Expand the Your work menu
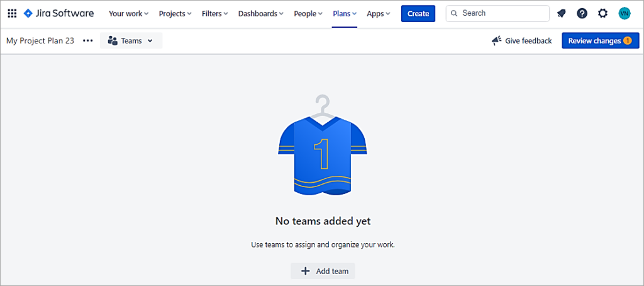This screenshot has height=286, width=644. (x=128, y=14)
